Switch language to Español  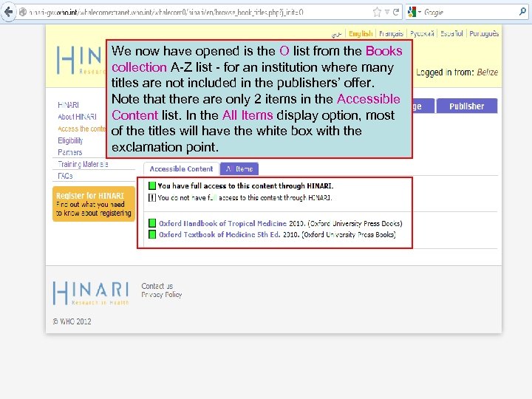[x=451, y=33]
